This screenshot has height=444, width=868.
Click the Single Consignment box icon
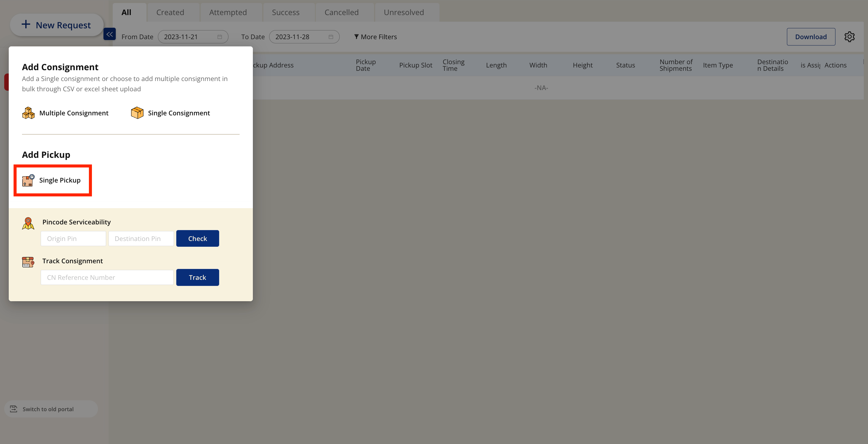[x=137, y=113]
